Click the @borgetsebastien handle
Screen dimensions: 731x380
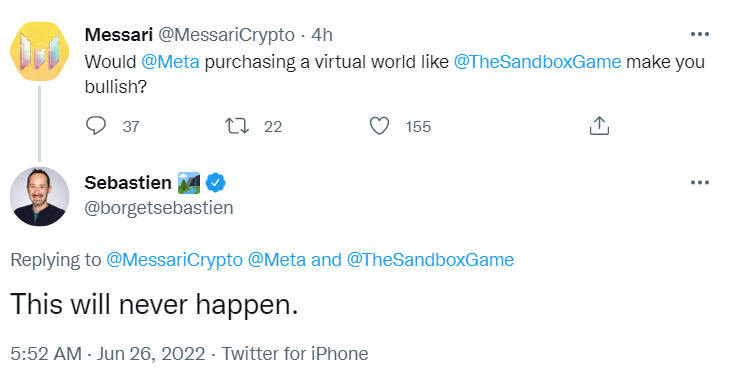pyautogui.click(x=159, y=207)
